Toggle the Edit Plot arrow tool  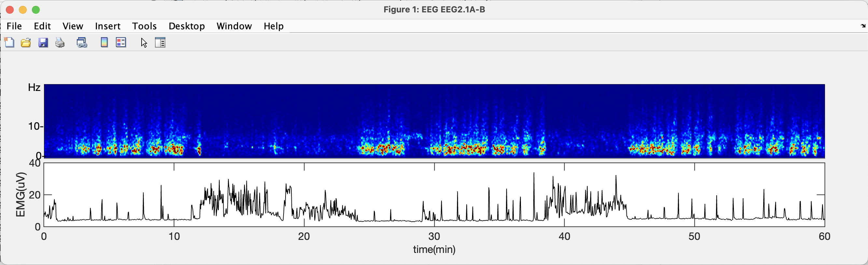[144, 42]
